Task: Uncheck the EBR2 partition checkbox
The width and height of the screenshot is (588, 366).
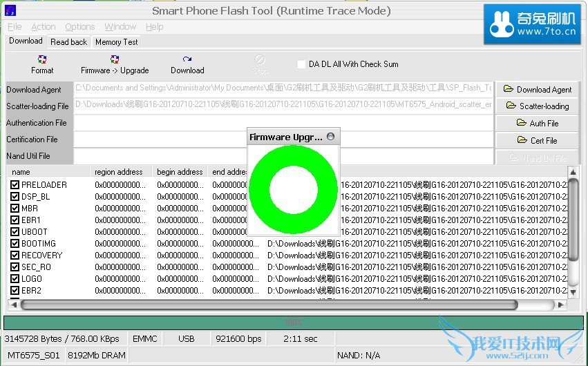Action: coord(15,290)
